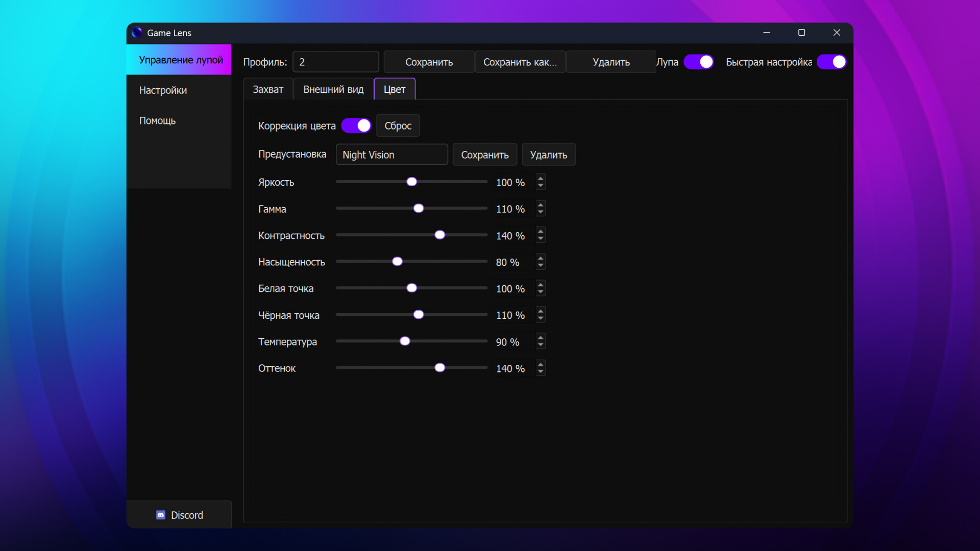This screenshot has width=980, height=551.
Task: Increase Яркость with the stepper up arrow
Action: coord(541,179)
